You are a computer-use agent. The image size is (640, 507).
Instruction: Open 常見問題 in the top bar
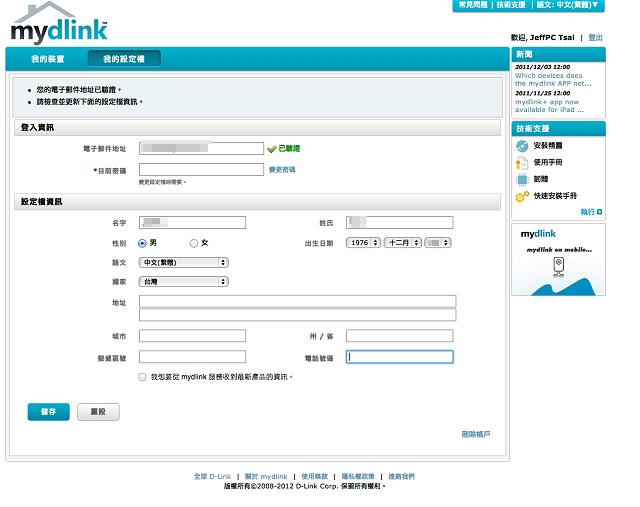tap(473, 5)
